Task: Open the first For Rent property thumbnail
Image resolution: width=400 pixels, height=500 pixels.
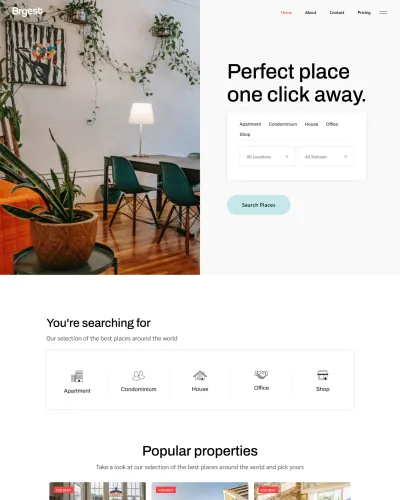Action: click(x=97, y=491)
